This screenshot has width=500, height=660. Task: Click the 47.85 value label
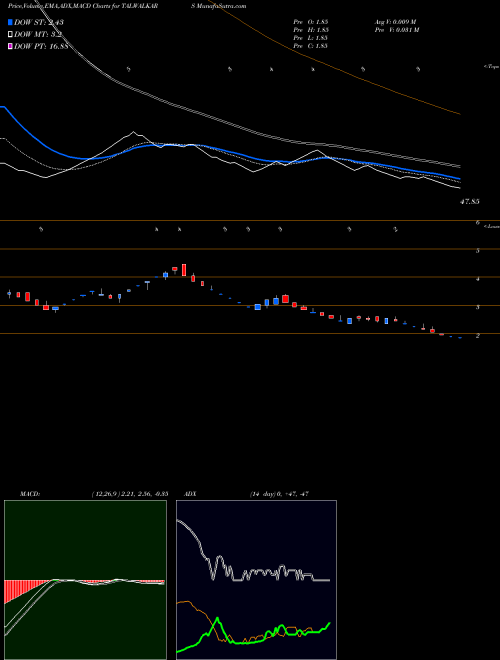pos(470,202)
